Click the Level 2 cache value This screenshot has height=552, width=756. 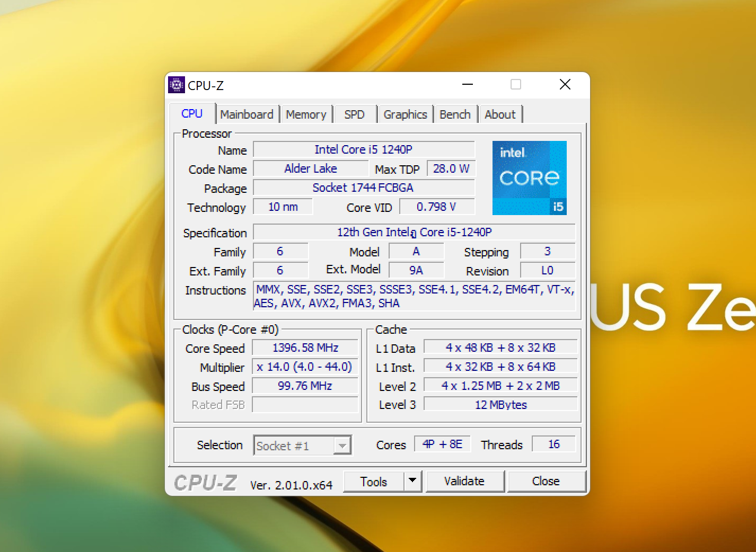click(x=501, y=386)
